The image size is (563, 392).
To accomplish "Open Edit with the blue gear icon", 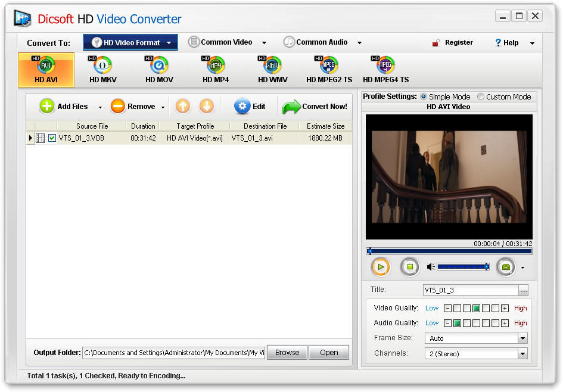I will point(242,106).
